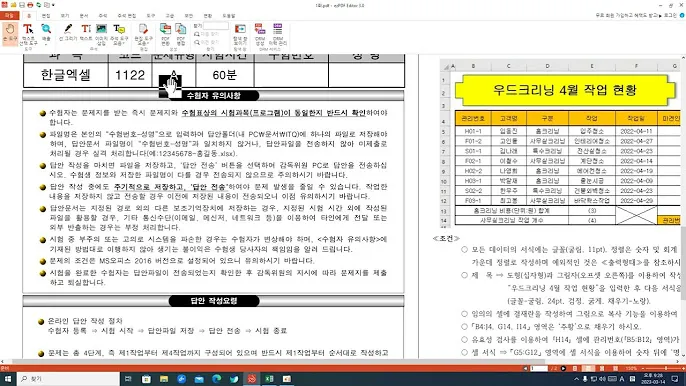Open Microsoft Edge from the taskbar

point(217,379)
